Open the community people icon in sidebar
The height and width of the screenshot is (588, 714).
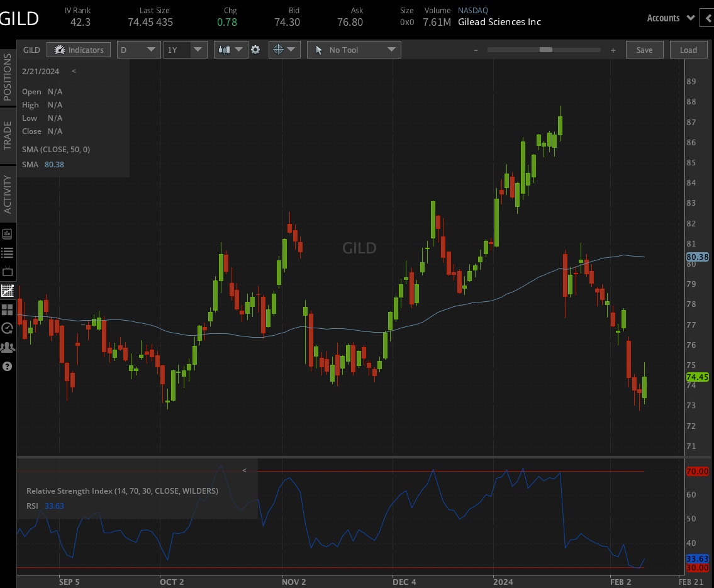(8, 347)
